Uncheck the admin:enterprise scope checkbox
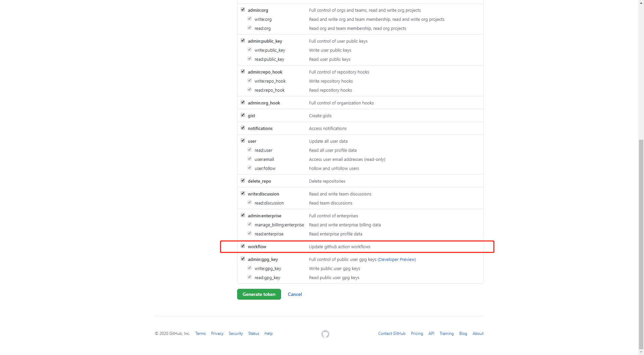Image resolution: width=644 pixels, height=355 pixels. [x=243, y=215]
